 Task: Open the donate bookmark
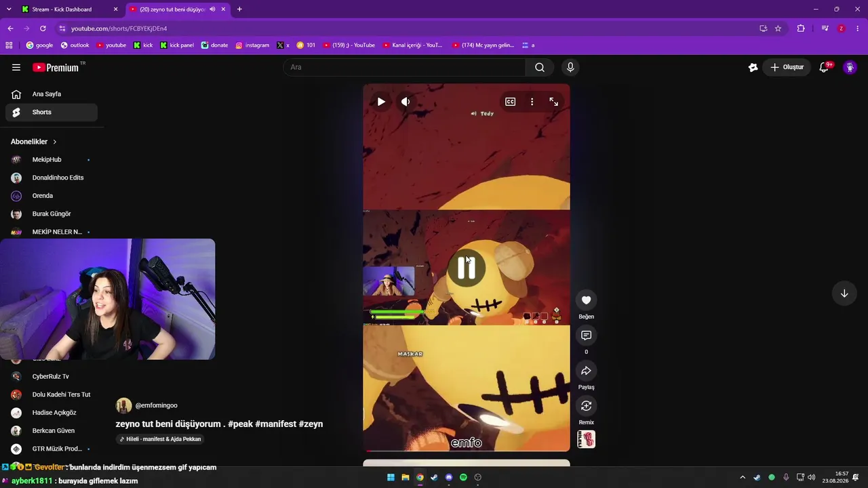pyautogui.click(x=214, y=45)
